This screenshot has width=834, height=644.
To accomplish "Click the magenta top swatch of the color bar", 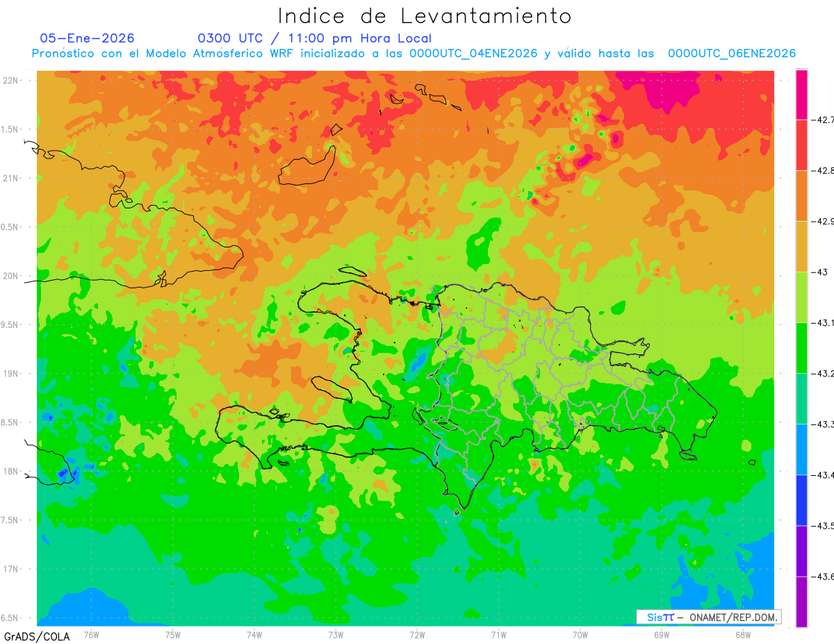I will click(x=801, y=94).
